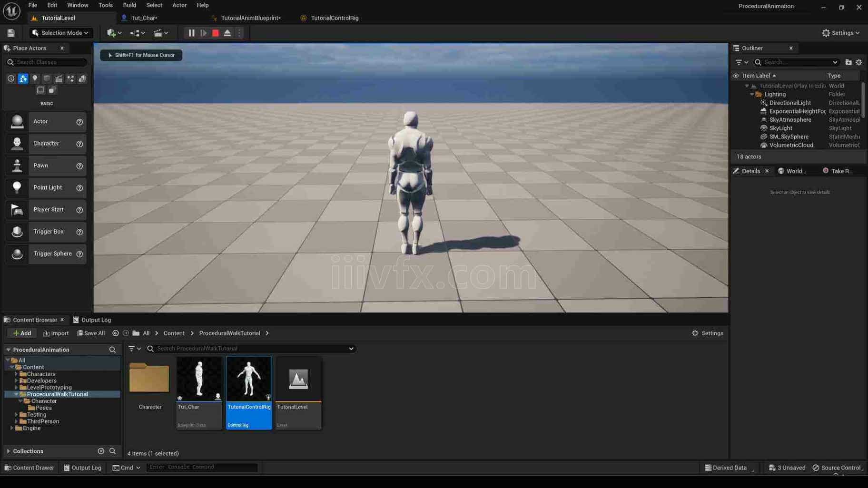Viewport: 868px width, 488px height.
Task: Open the add content quick menu
Action: pos(114,33)
